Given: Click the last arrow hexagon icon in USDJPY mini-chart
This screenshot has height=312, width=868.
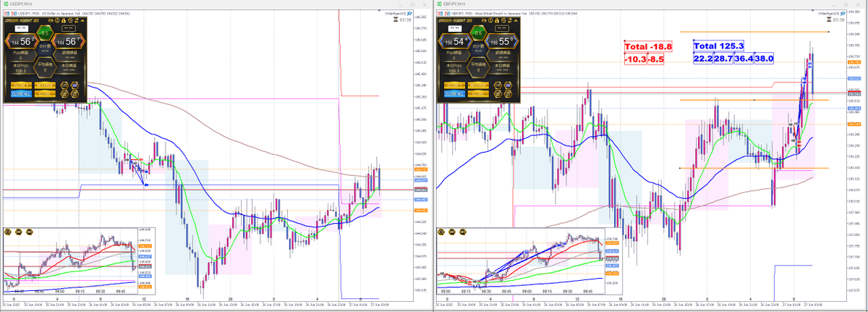Looking at the screenshot, I should (x=29, y=232).
